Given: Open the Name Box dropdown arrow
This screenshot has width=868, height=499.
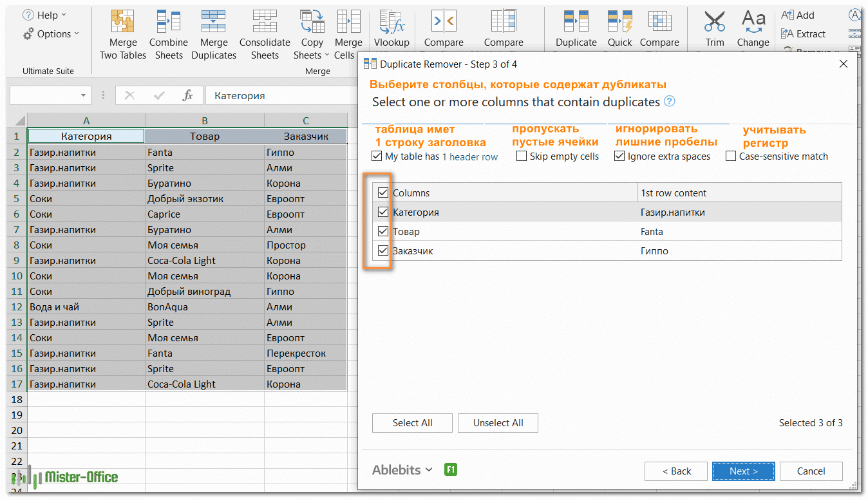Looking at the screenshot, I should [x=84, y=96].
